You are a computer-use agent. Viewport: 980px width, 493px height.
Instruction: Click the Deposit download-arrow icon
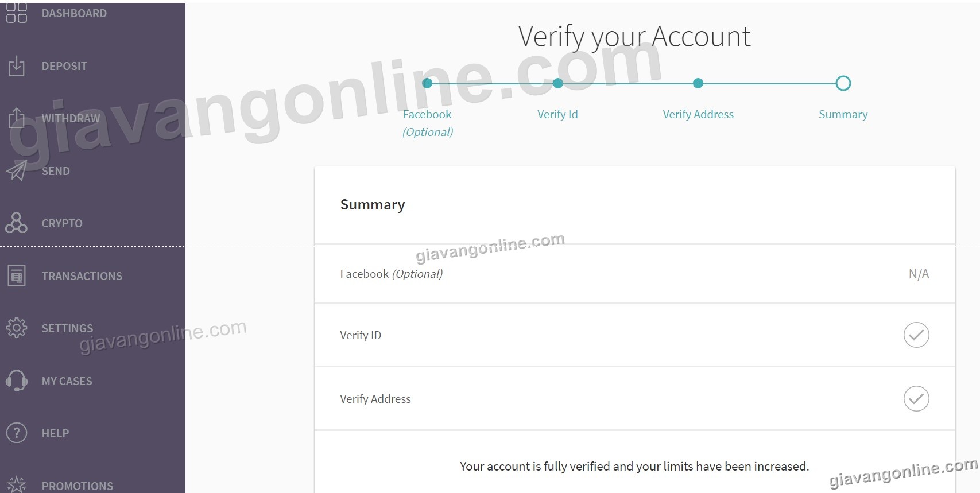[17, 66]
